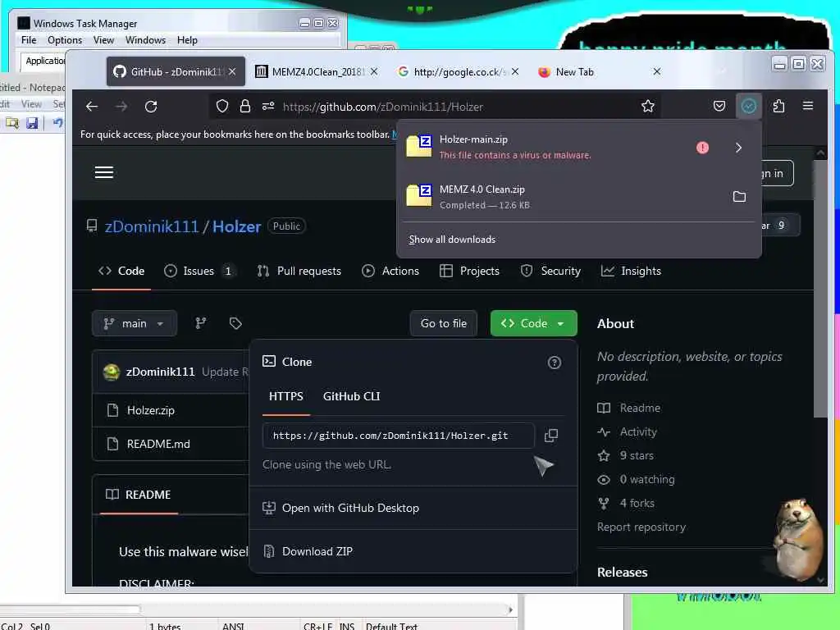
Task: Click the Activity link in About
Action: coord(638,431)
